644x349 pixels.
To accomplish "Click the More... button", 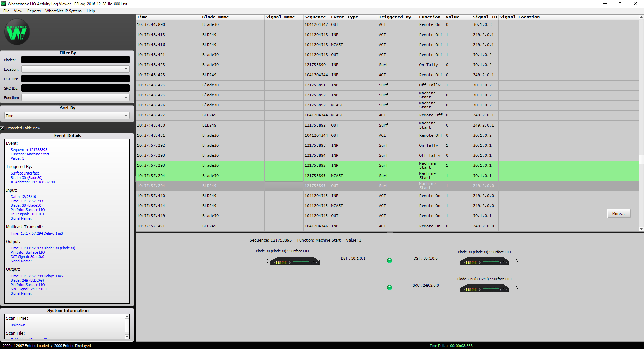I will pyautogui.click(x=619, y=214).
